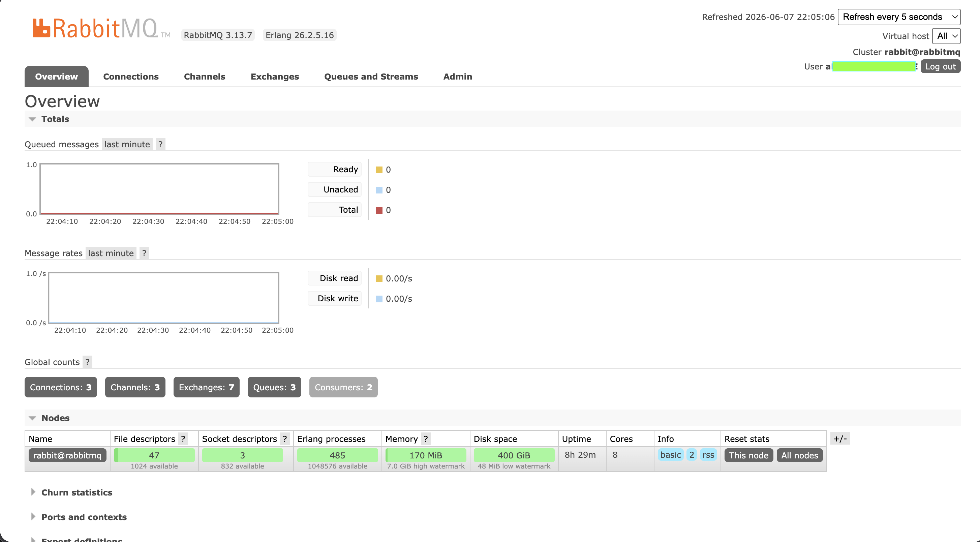Switch to the Overview tab
The image size is (980, 542).
[x=57, y=77]
